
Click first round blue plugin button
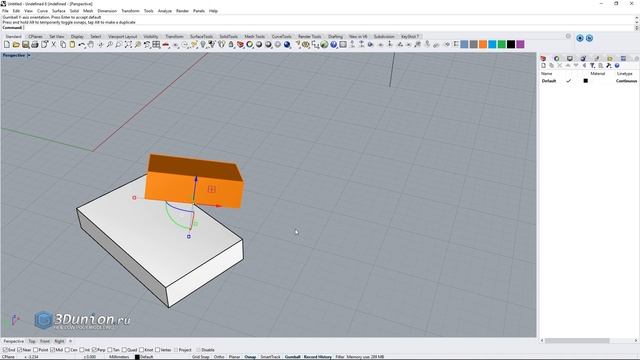(x=580, y=38)
